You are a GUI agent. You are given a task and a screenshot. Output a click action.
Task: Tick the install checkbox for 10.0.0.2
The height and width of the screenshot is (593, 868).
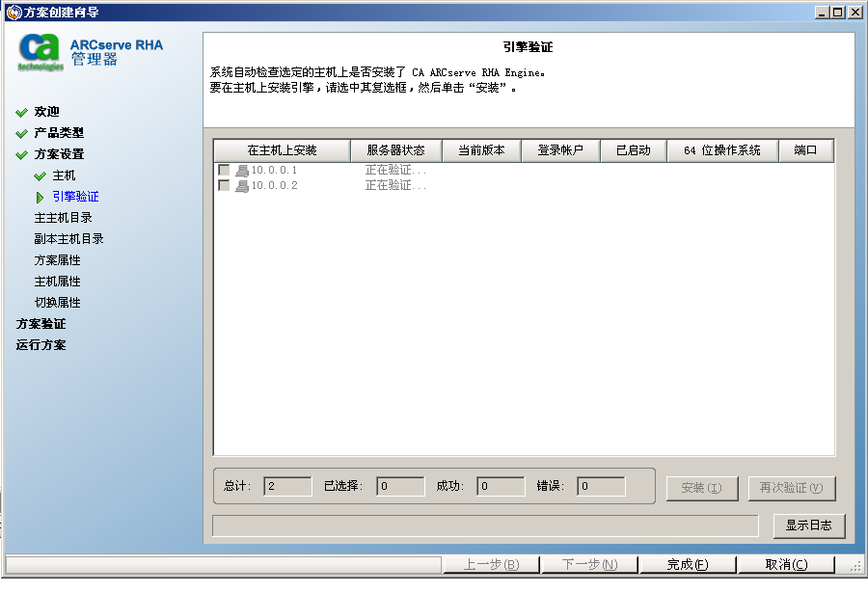(224, 185)
